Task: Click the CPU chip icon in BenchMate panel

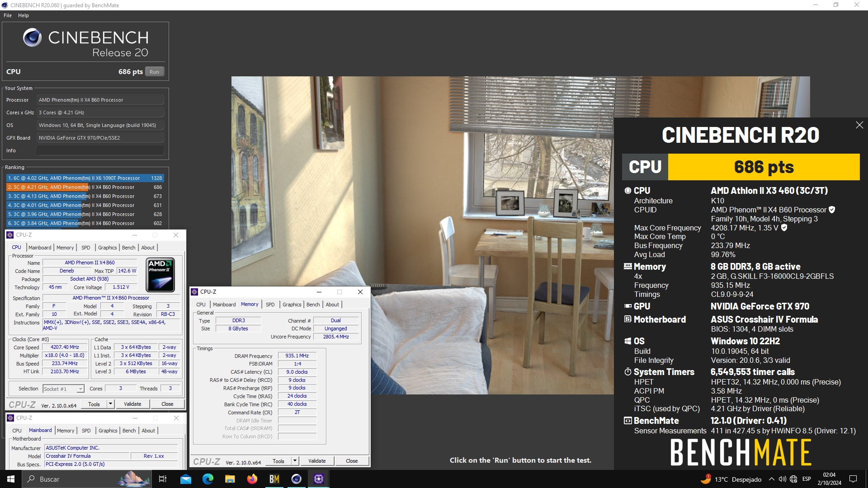Action: (x=628, y=191)
